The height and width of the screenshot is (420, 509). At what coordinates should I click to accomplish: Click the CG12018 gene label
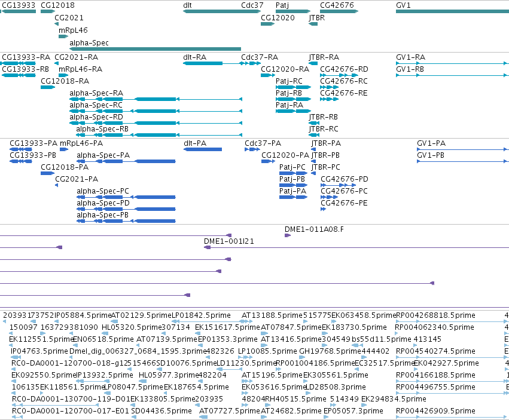click(x=57, y=5)
